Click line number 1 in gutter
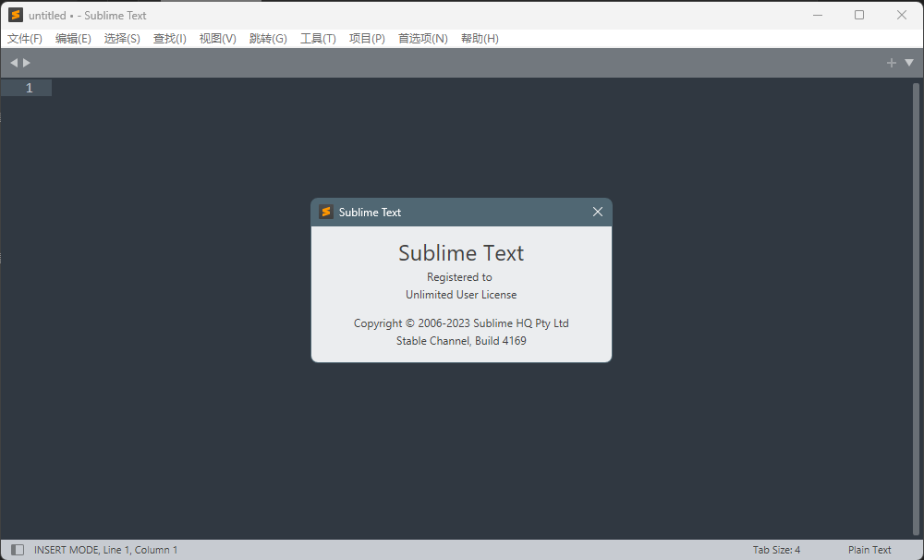Image resolution: width=924 pixels, height=560 pixels. tap(29, 88)
